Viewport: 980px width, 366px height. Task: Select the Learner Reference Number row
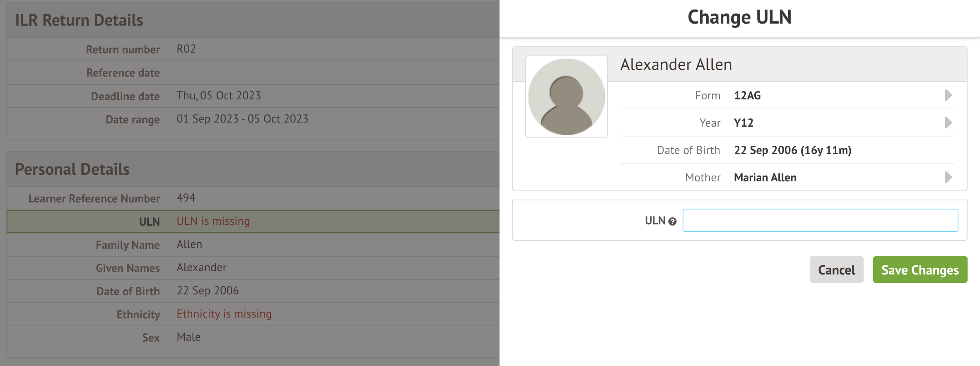(x=253, y=198)
